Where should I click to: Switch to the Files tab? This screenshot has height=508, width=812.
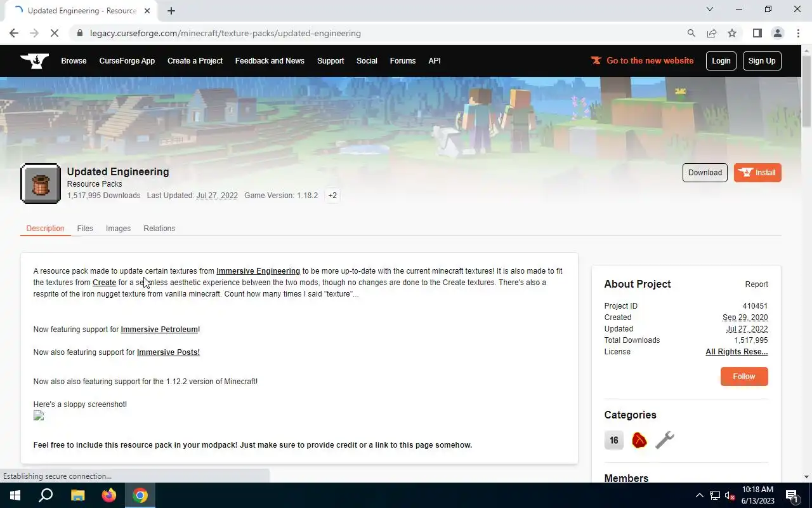pos(85,229)
